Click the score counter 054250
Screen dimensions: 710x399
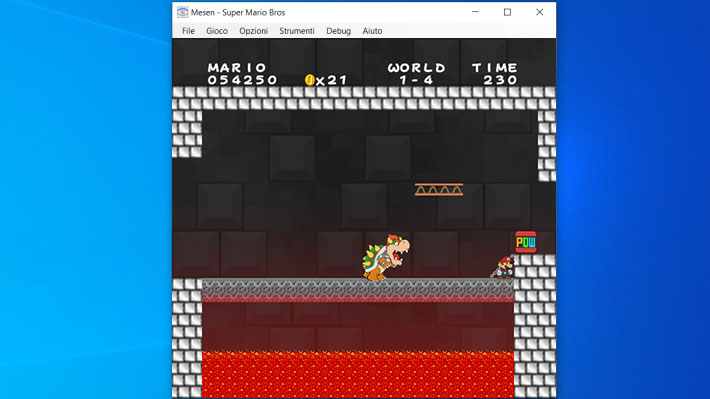click(x=242, y=80)
